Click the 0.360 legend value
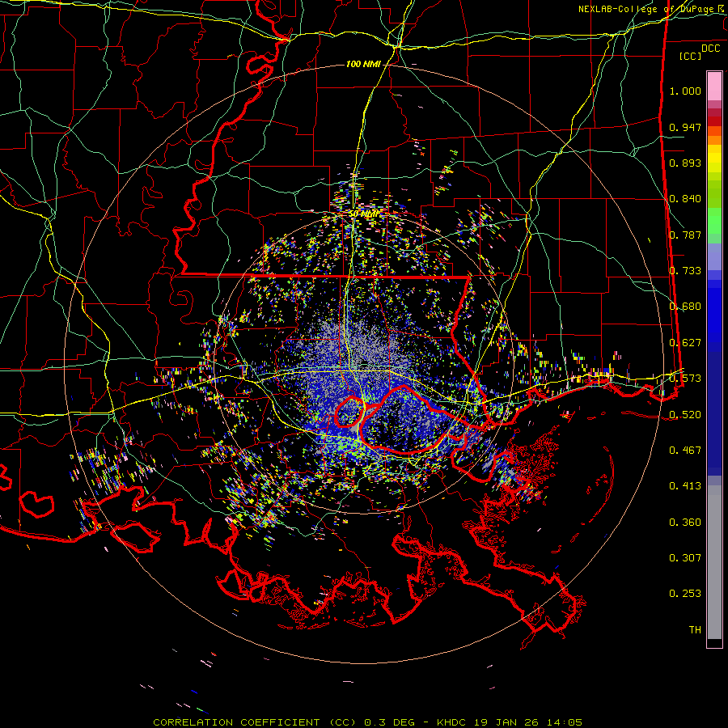This screenshot has height=728, width=728. click(685, 523)
